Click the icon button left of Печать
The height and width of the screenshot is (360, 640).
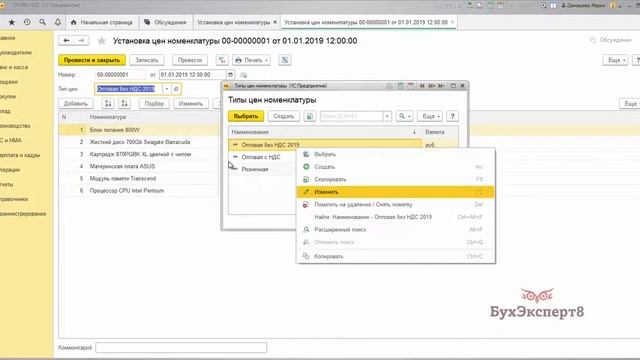(222, 60)
